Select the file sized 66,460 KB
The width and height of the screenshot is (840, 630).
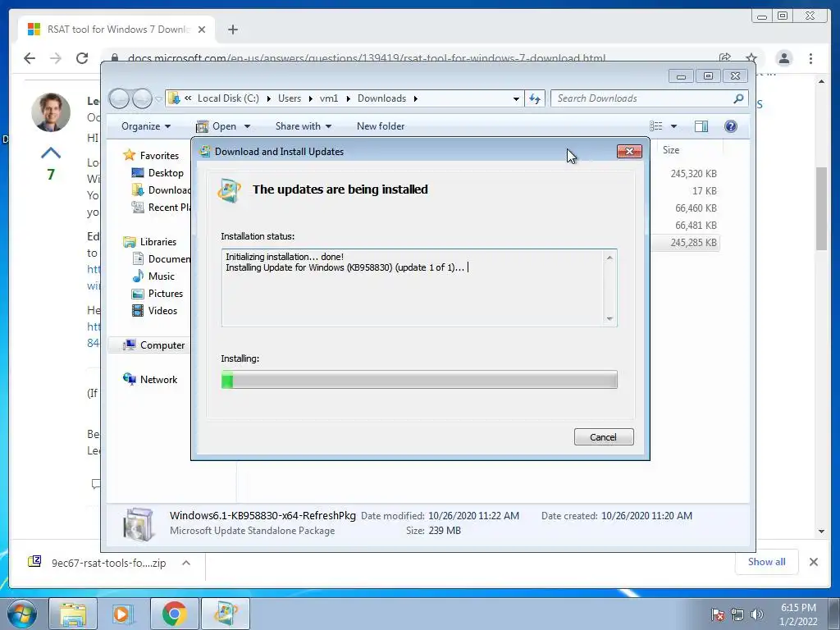[696, 208]
